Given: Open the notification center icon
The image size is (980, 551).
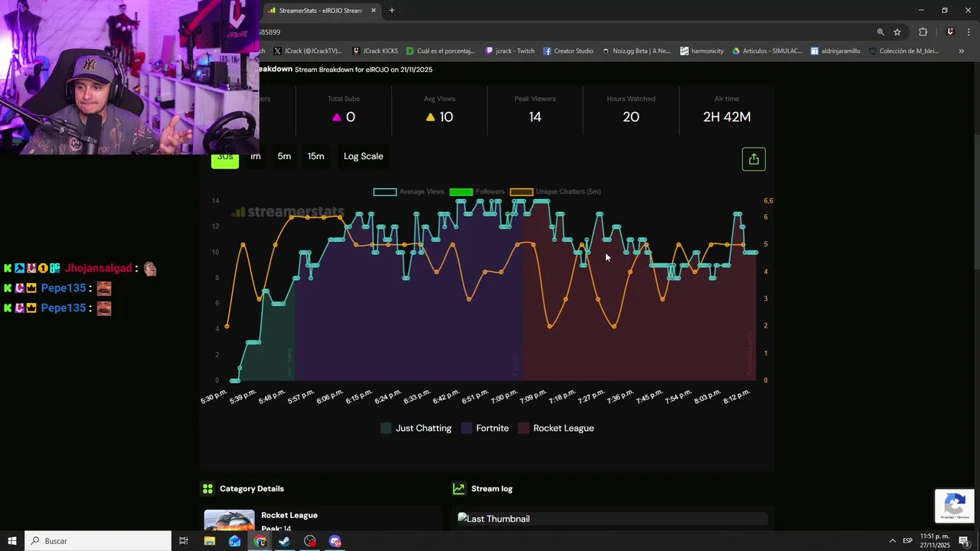Looking at the screenshot, I should coord(965,541).
